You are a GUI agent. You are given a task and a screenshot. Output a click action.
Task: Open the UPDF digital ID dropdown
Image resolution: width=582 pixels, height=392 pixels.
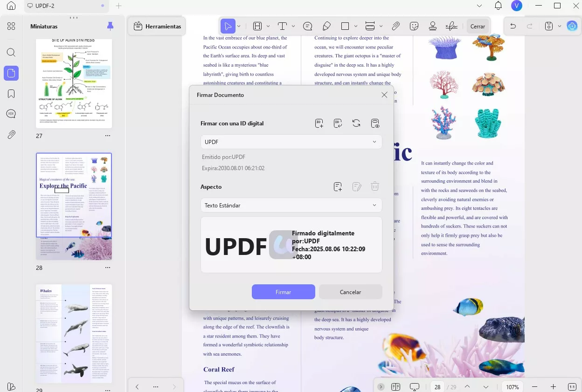pos(291,142)
